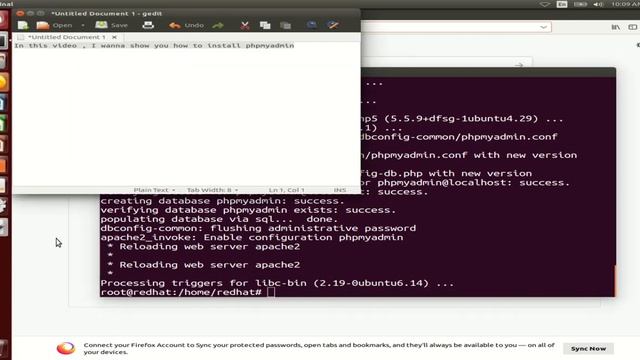640x360 pixels.
Task: Open the battery indicator in top panel
Action: 580,4
